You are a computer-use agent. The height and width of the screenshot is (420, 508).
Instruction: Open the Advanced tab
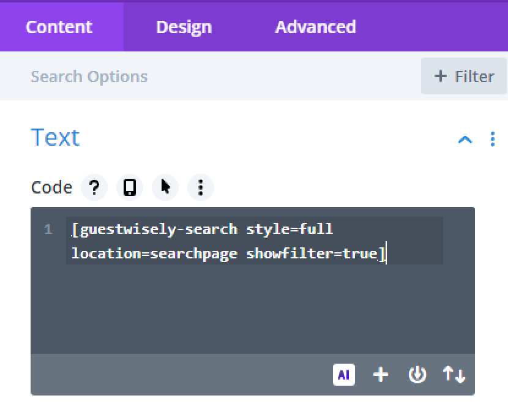tap(315, 27)
